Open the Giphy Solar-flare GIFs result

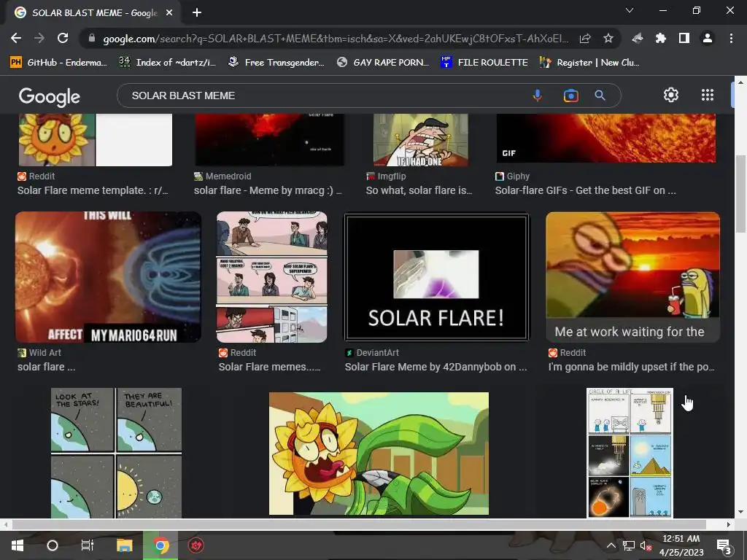pyautogui.click(x=585, y=190)
